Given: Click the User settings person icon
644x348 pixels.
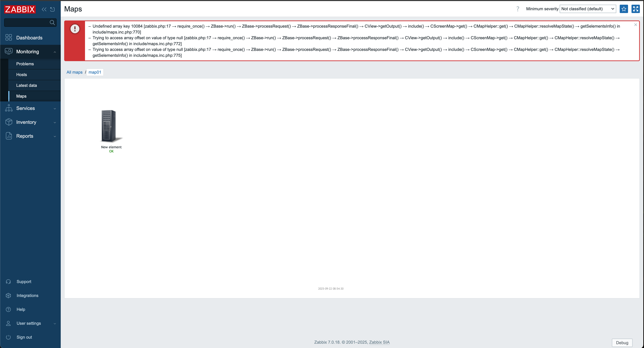Looking at the screenshot, I should [8, 323].
